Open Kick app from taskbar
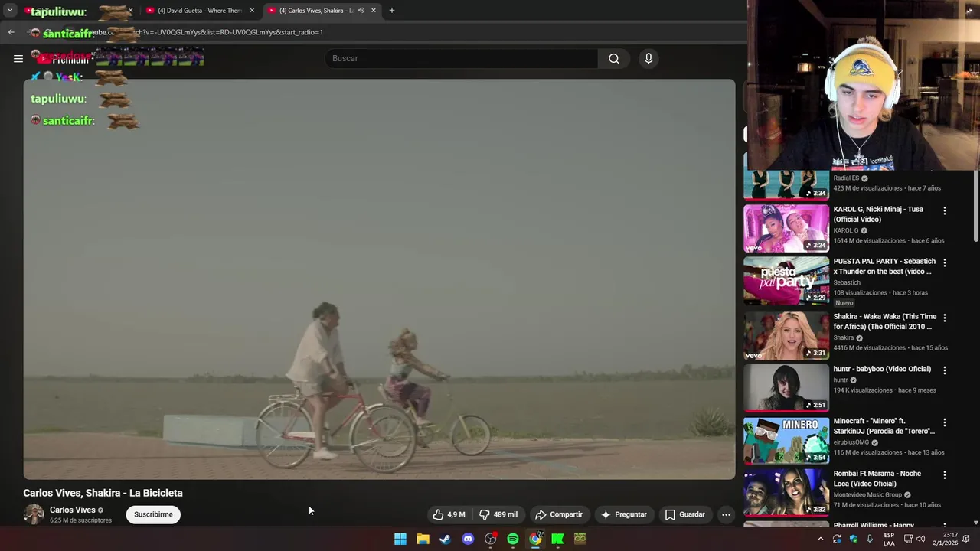The image size is (980, 551). tap(558, 539)
